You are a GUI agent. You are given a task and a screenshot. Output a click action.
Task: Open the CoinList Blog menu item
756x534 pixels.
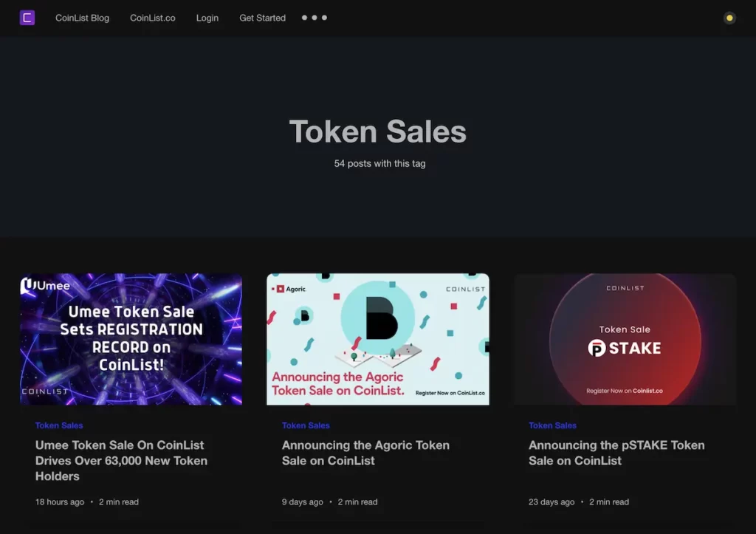click(x=82, y=18)
